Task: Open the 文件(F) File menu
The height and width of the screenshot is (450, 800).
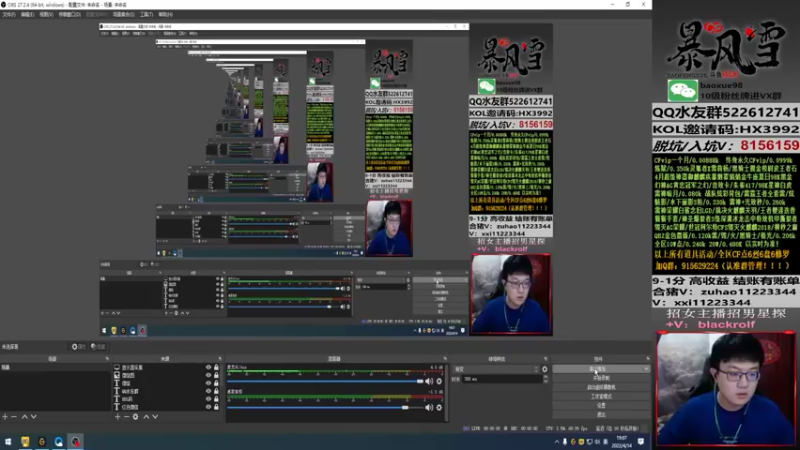Action: click(9, 14)
